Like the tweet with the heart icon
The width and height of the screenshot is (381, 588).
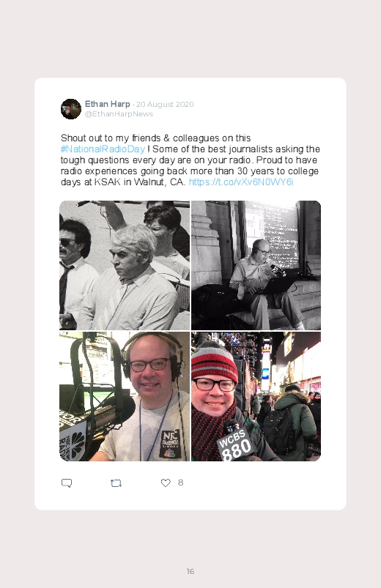(x=166, y=483)
